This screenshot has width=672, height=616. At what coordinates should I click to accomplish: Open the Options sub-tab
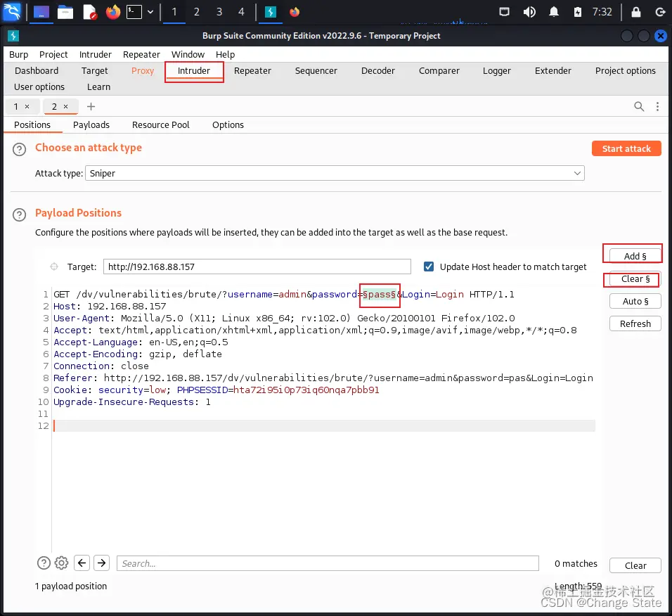(228, 124)
